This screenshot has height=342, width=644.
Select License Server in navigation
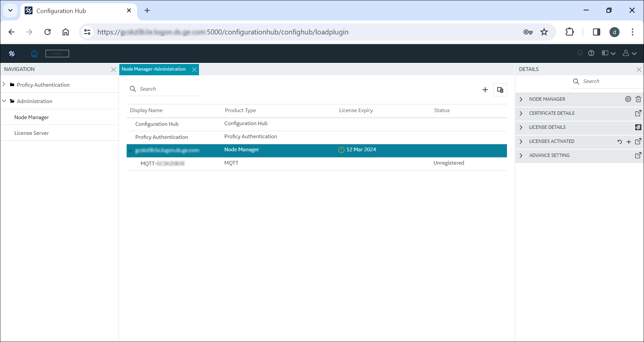(x=31, y=133)
